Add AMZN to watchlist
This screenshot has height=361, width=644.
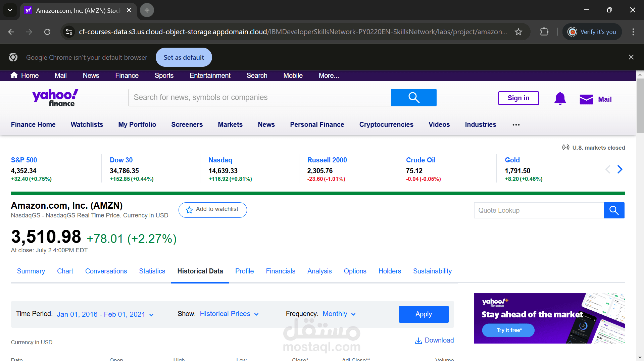point(213,210)
